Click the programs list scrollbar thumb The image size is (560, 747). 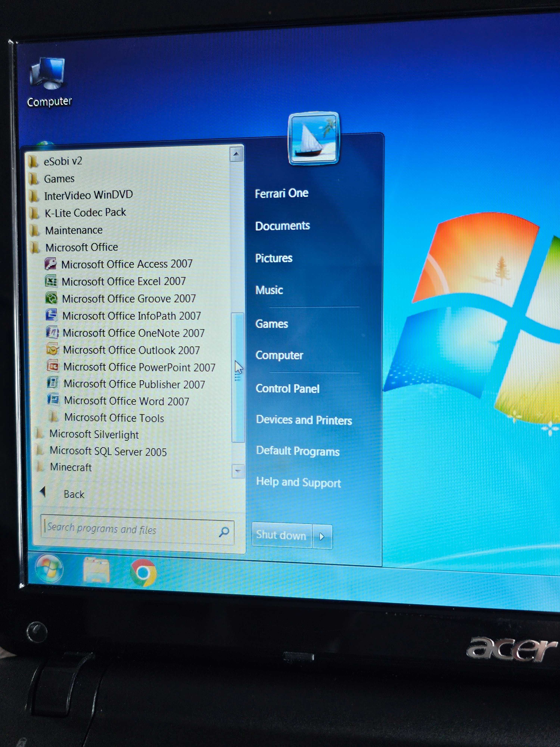tap(238, 377)
